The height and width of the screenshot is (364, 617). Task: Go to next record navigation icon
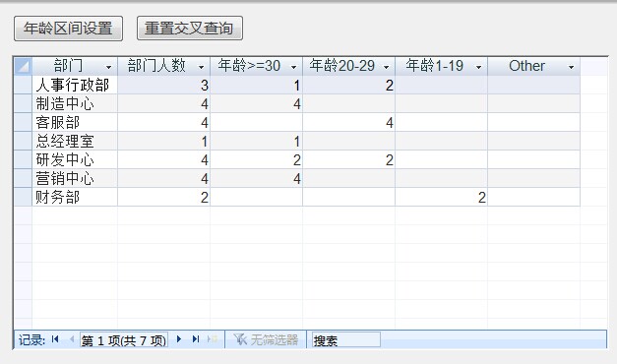pyautogui.click(x=179, y=338)
